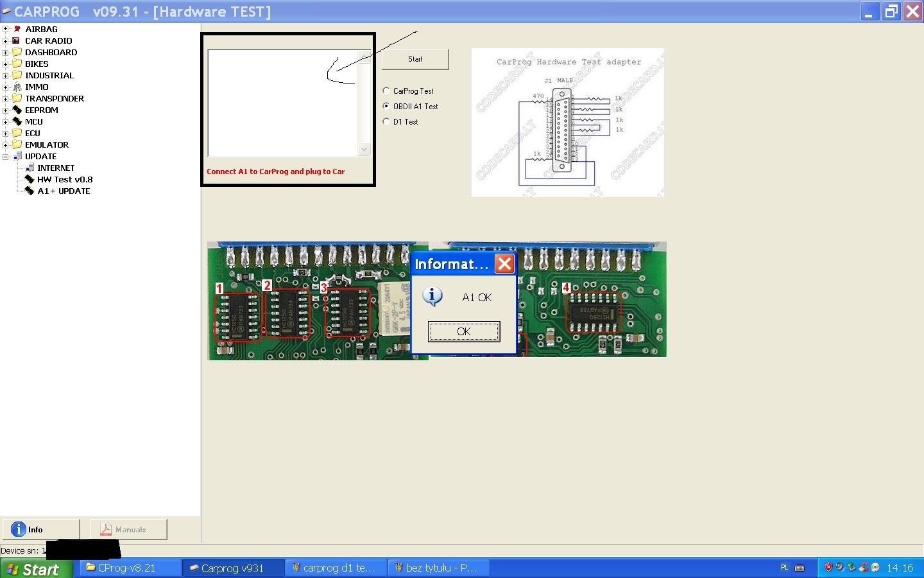The image size is (924, 578).
Task: Click the BIKES folder icon
Action: pyautogui.click(x=17, y=64)
